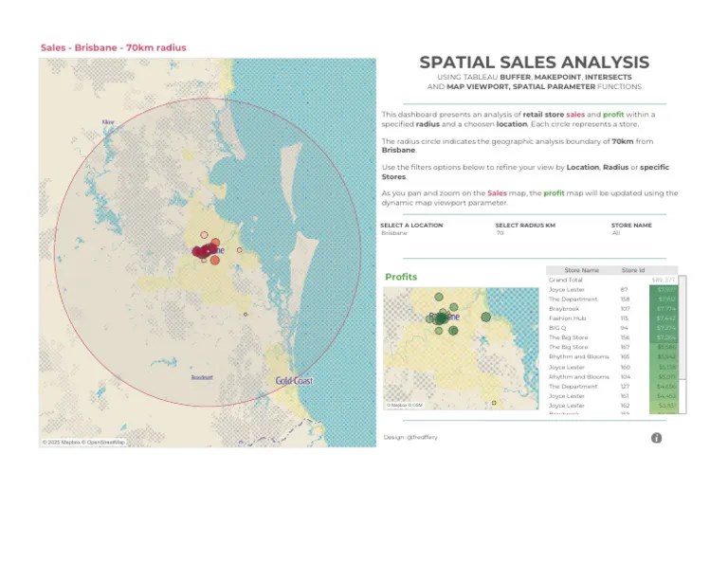Image resolution: width=728 pixels, height=563 pixels.
Task: Click the Sales - Brisbane - 70km radius title
Action: coord(114,47)
